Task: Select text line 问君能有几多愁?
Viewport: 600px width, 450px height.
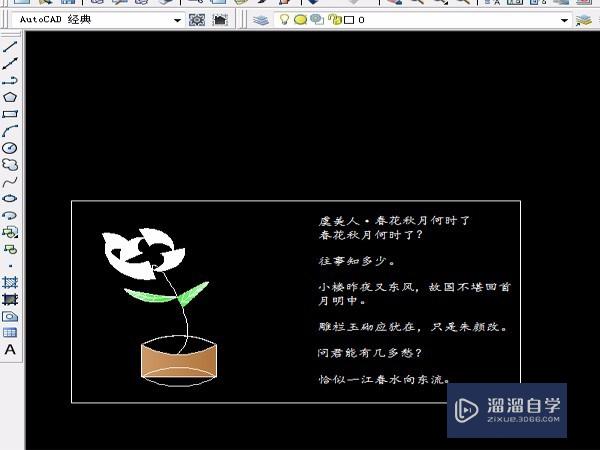Action: [x=370, y=352]
